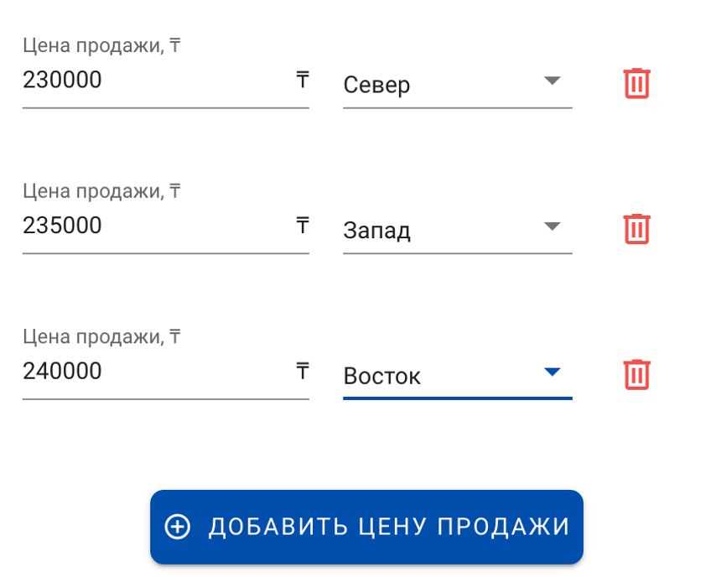Select the Север region value text
The height and width of the screenshot is (588, 721).
coord(376,86)
